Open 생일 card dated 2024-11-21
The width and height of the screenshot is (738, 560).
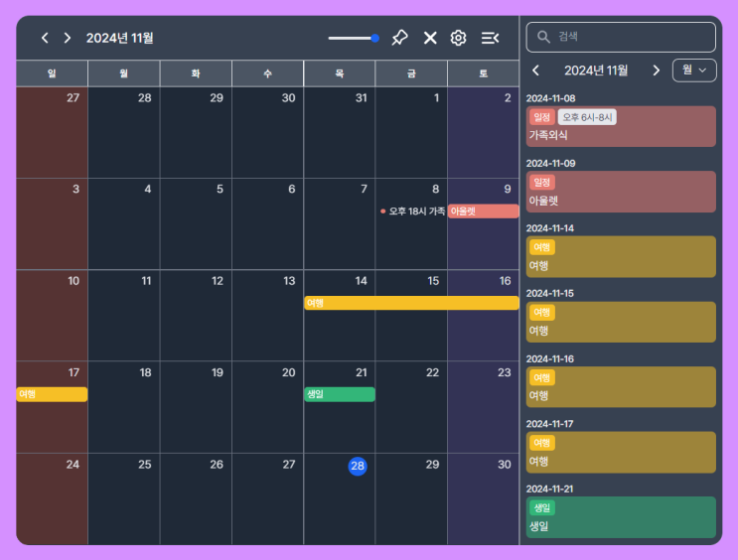click(x=621, y=517)
